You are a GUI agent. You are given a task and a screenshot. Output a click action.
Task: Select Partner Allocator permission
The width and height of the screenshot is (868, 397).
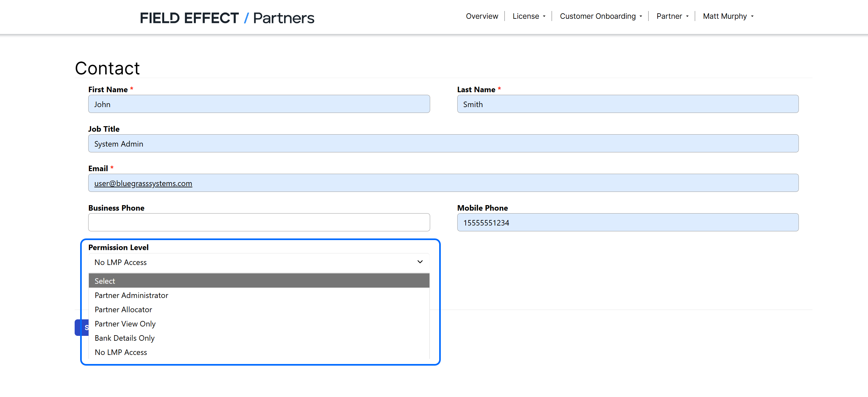(x=123, y=309)
